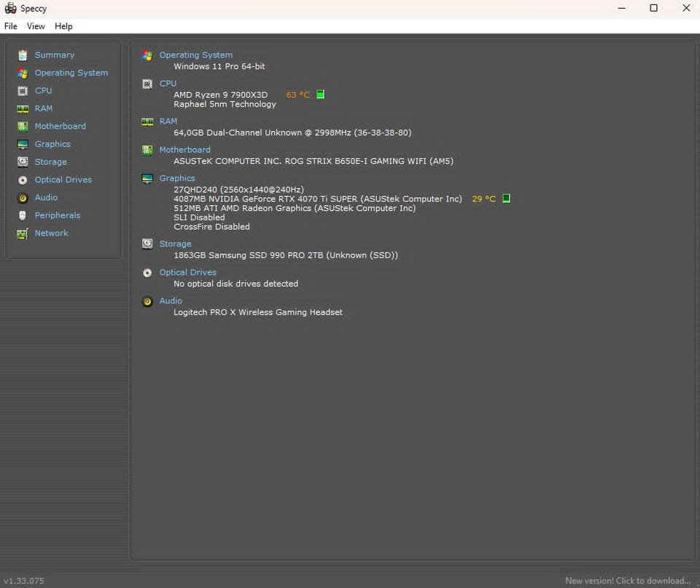This screenshot has width=700, height=588.
Task: Open the Audio heading link in summary
Action: 171,301
